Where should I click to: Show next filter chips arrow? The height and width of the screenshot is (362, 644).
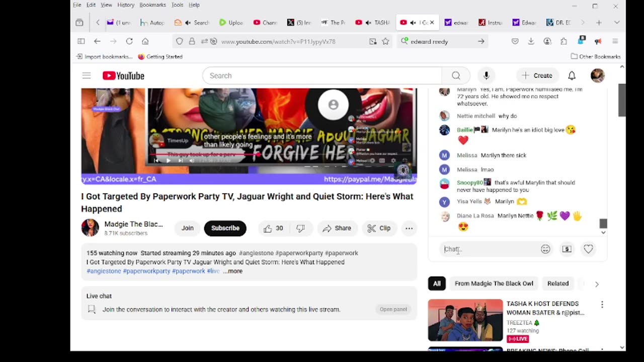[x=597, y=284]
